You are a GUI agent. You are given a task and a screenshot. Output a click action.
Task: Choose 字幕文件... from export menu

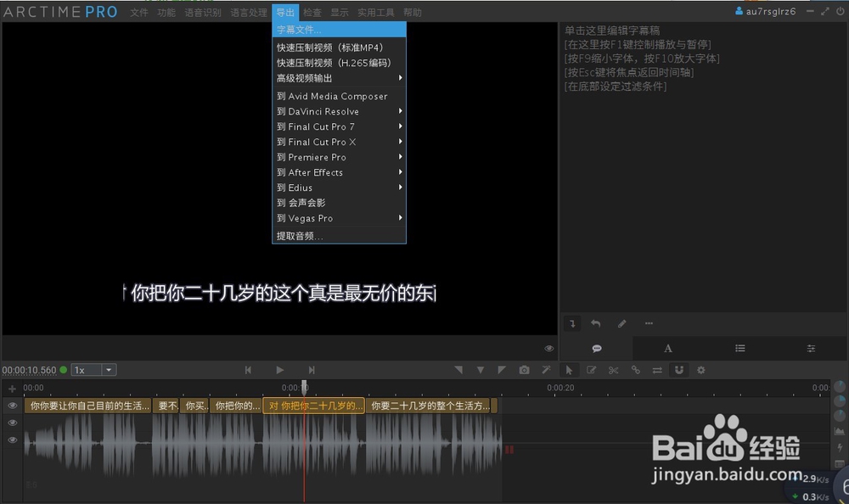pos(339,30)
